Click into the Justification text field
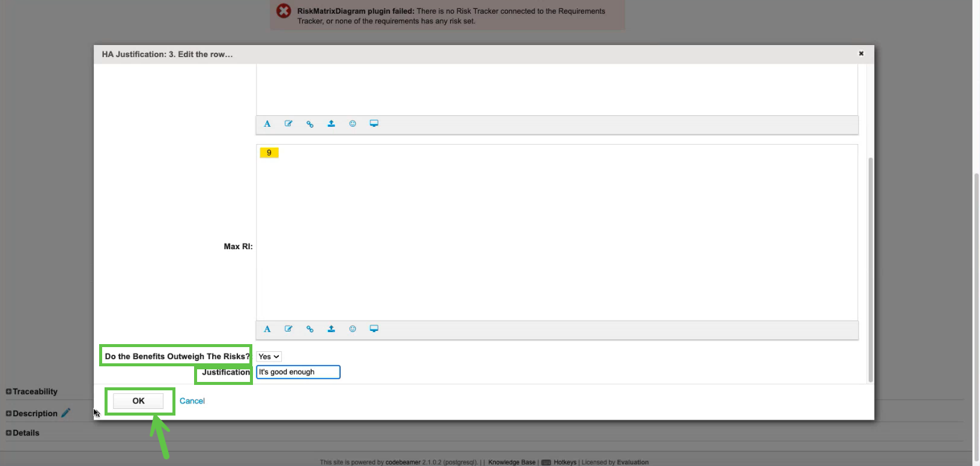The height and width of the screenshot is (466, 980). [298, 372]
